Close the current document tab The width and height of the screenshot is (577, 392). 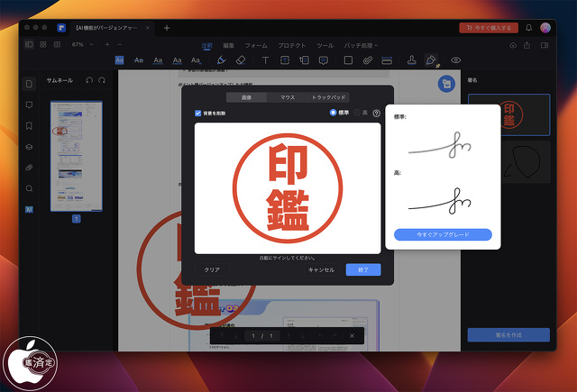(x=148, y=28)
